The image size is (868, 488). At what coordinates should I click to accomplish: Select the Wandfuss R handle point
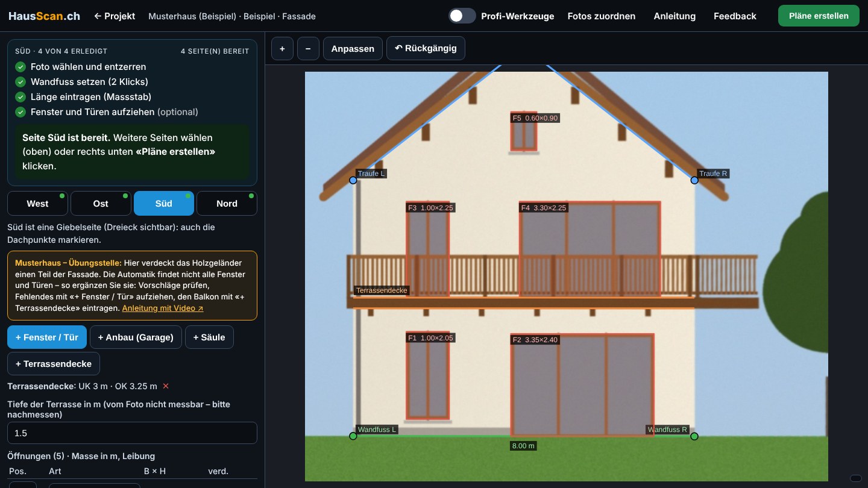tap(694, 436)
